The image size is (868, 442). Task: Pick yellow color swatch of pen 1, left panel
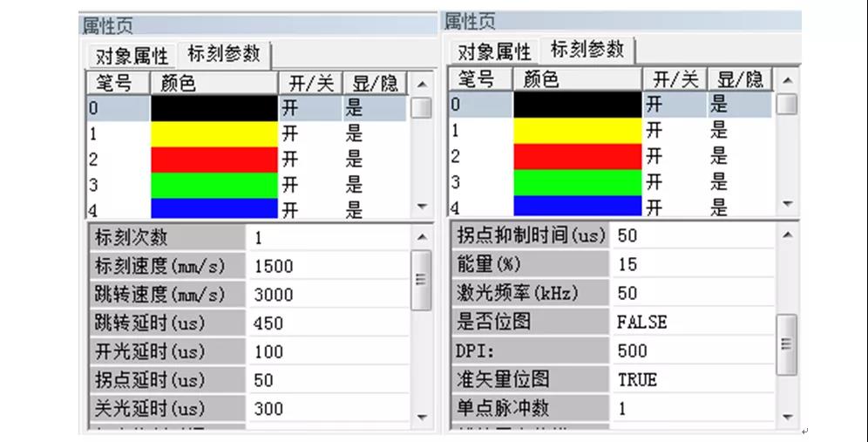(x=214, y=134)
